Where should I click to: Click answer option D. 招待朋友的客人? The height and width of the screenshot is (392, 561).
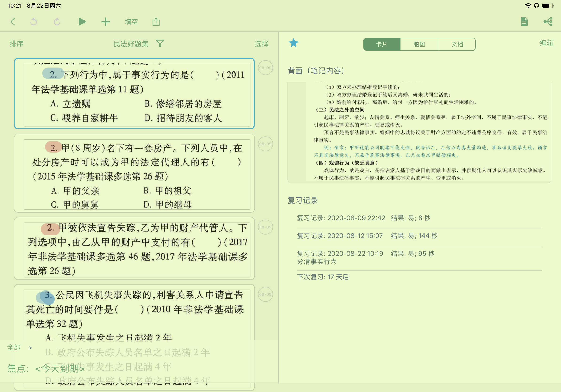183,118
